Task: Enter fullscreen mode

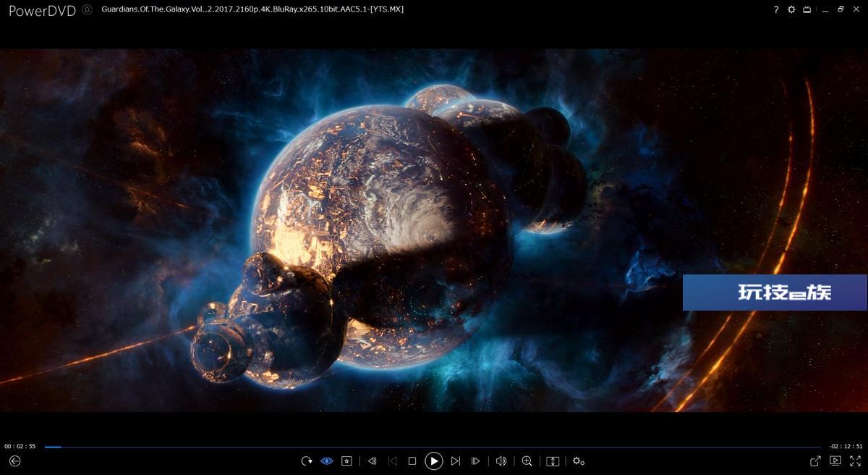Action: 855,461
